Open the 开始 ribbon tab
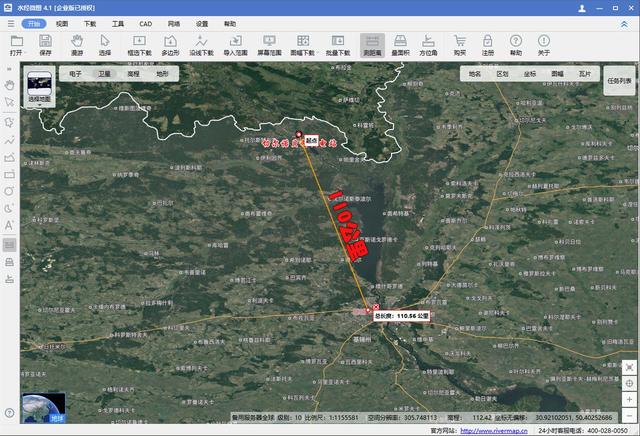This screenshot has width=640, height=436. point(34,24)
